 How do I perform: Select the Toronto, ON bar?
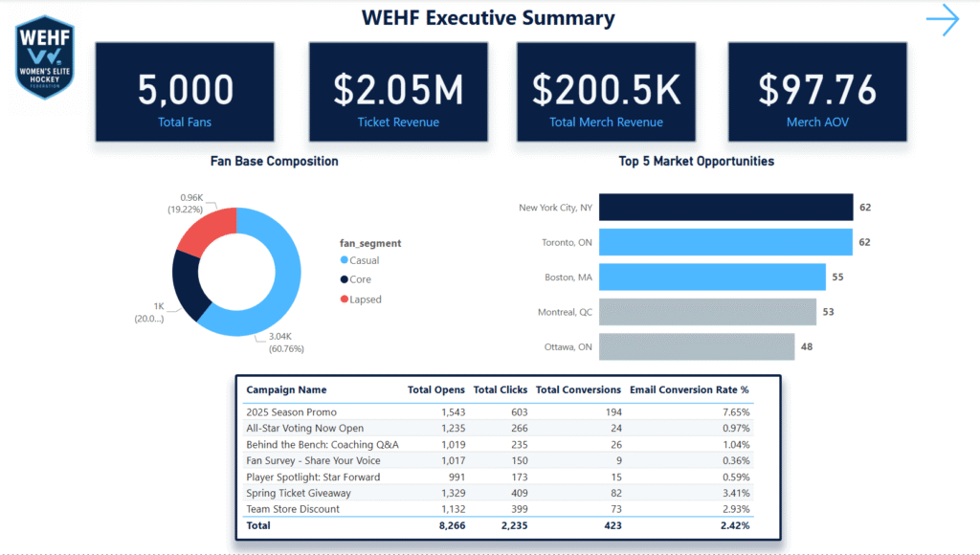725,242
